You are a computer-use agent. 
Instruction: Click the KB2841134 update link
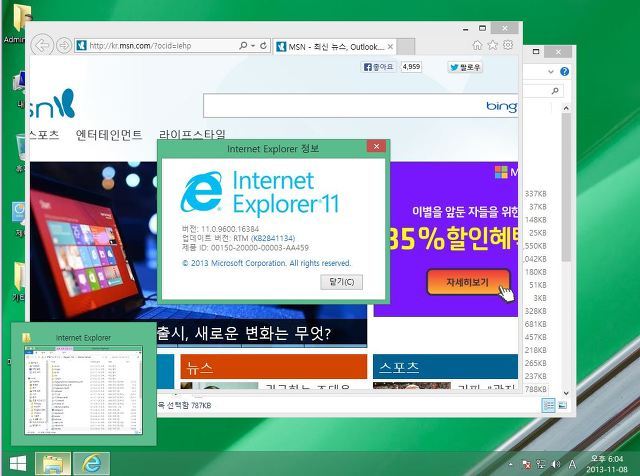pyautogui.click(x=273, y=238)
